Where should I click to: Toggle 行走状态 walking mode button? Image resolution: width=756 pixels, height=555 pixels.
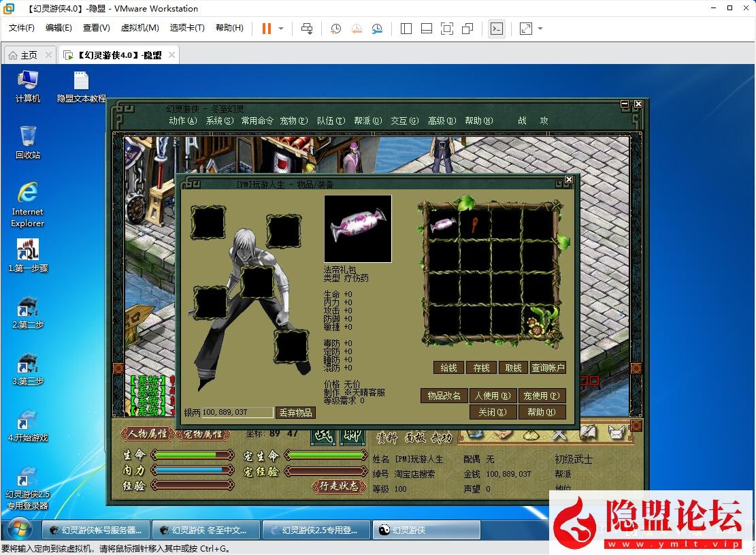tap(338, 486)
